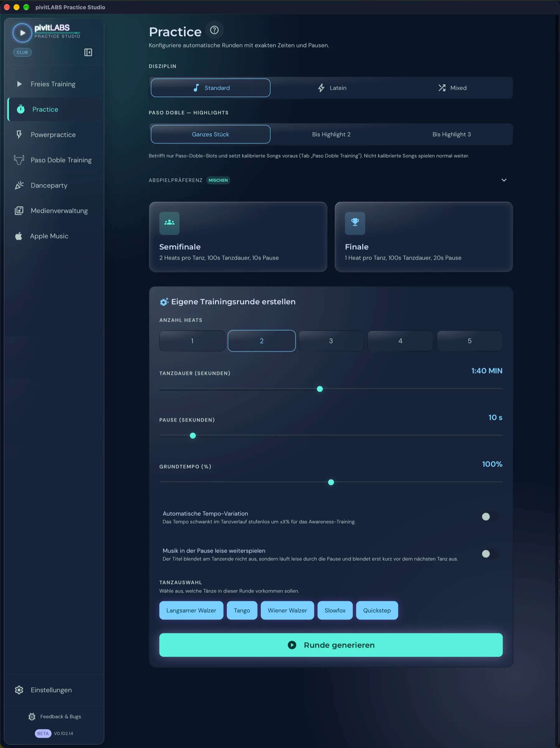Screen dimensions: 560x748
Task: Click the gear icon beside Eigene Trainingsrunde
Action: pyautogui.click(x=164, y=302)
